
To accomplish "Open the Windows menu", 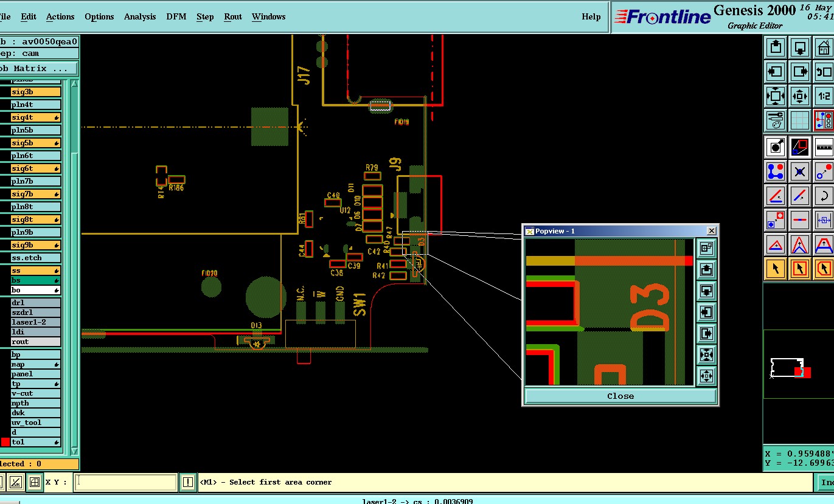I will point(269,16).
